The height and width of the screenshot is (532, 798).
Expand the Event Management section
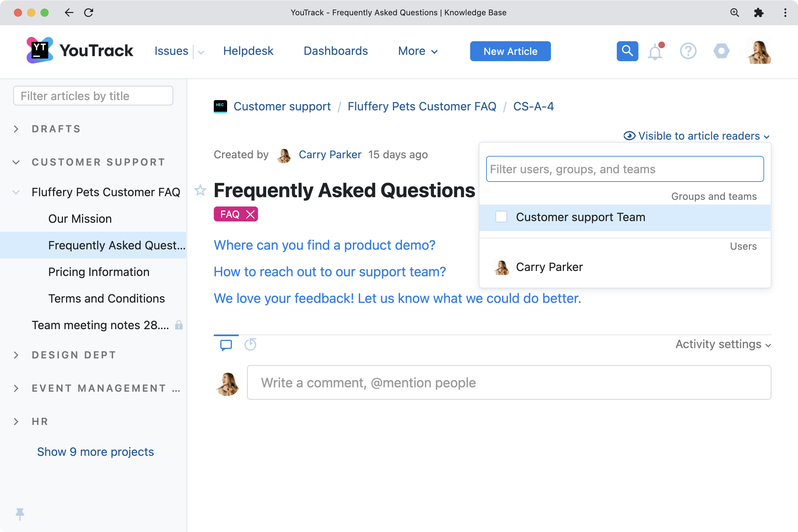[x=16, y=388]
